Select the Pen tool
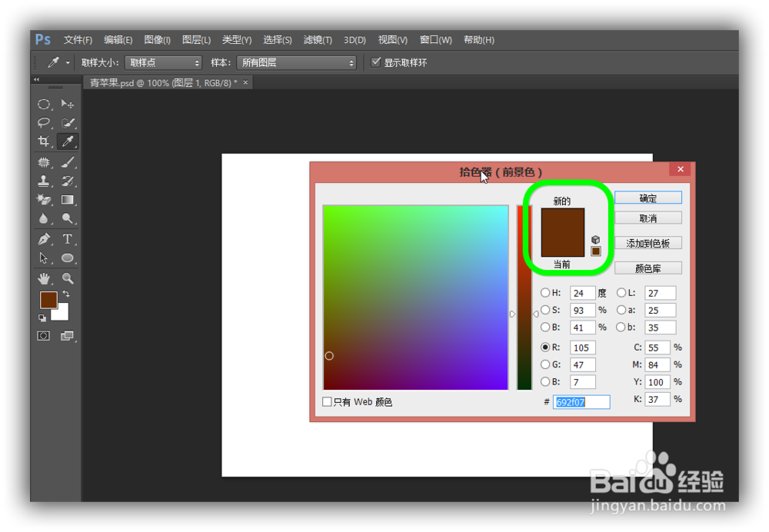Viewport: 769px width, 532px height. (x=44, y=239)
